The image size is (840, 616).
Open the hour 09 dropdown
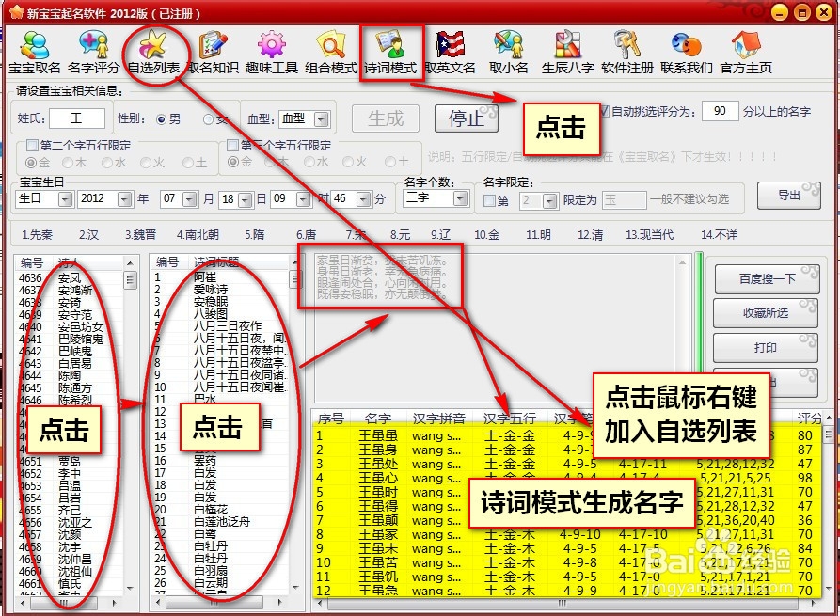tap(304, 199)
